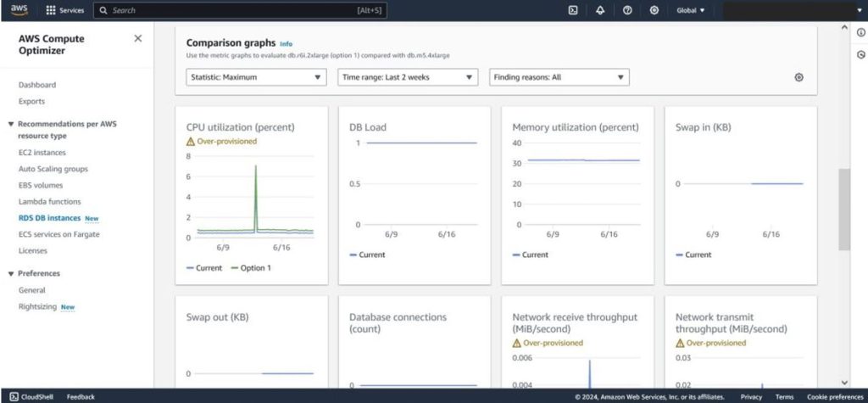Screen dimensions: 868x403
Task: Open the info panel icon at right edge
Action: click(861, 33)
